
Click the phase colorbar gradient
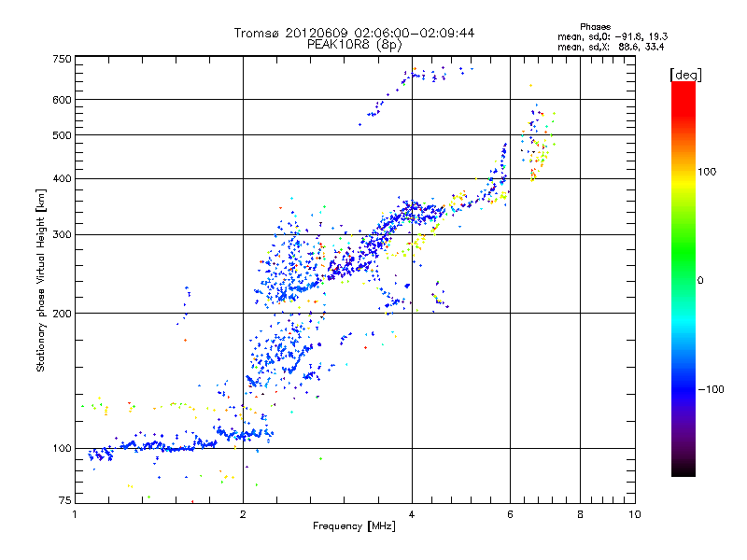(x=684, y=278)
